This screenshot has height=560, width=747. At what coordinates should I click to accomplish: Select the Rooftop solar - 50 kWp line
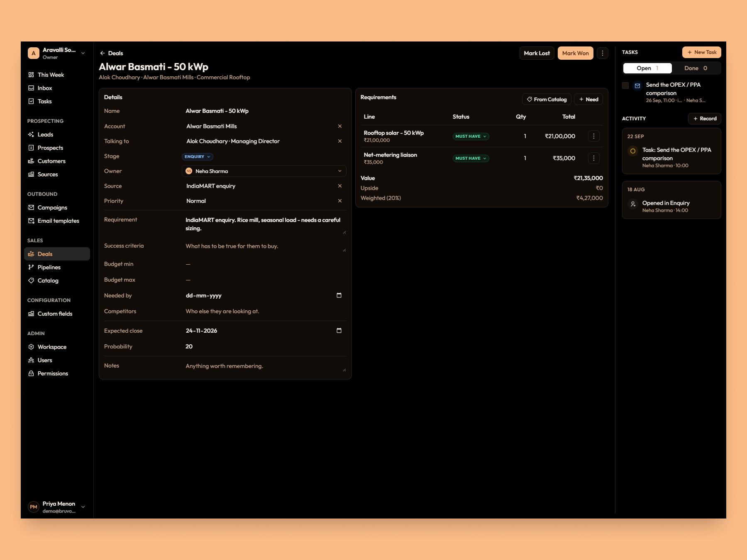(x=393, y=133)
